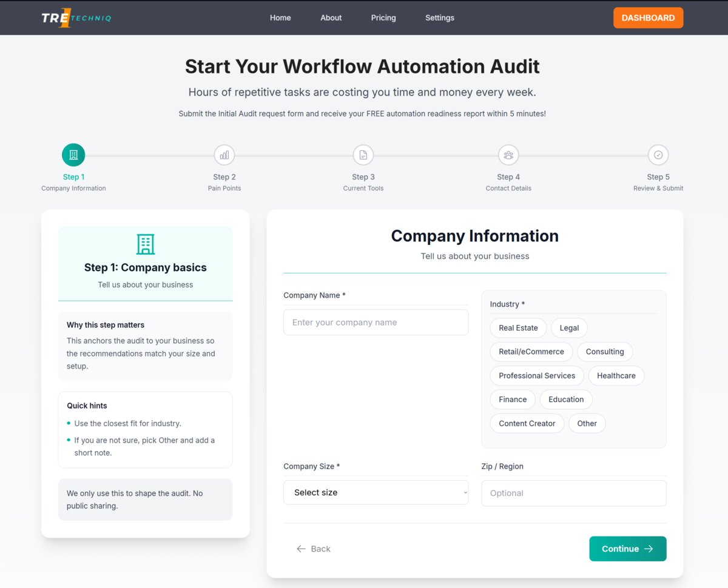Select the Step 3 document icon
Viewport: 728px width, 588px height.
(x=363, y=155)
